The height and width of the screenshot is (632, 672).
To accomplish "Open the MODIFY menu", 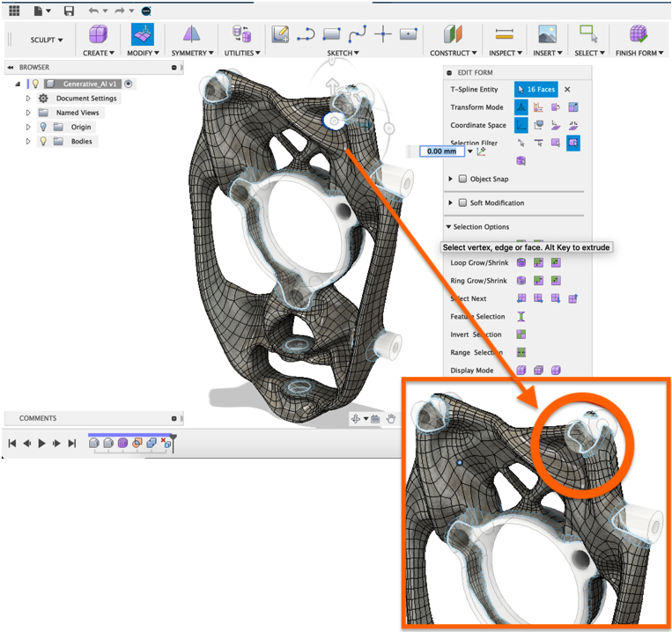I will 141,53.
